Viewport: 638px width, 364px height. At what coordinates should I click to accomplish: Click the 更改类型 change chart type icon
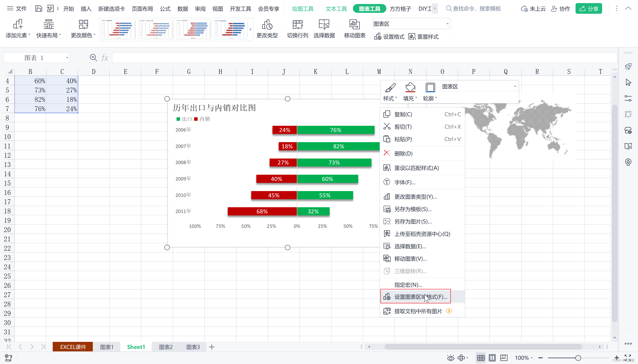pyautogui.click(x=267, y=25)
